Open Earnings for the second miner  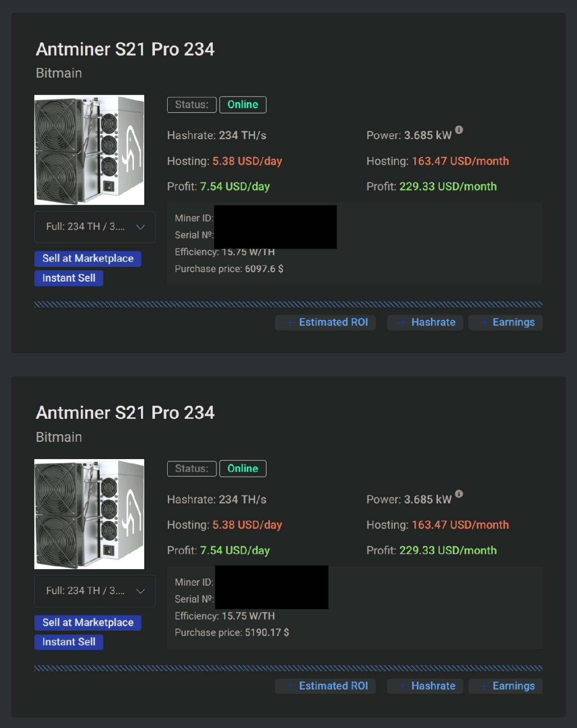pyautogui.click(x=505, y=686)
